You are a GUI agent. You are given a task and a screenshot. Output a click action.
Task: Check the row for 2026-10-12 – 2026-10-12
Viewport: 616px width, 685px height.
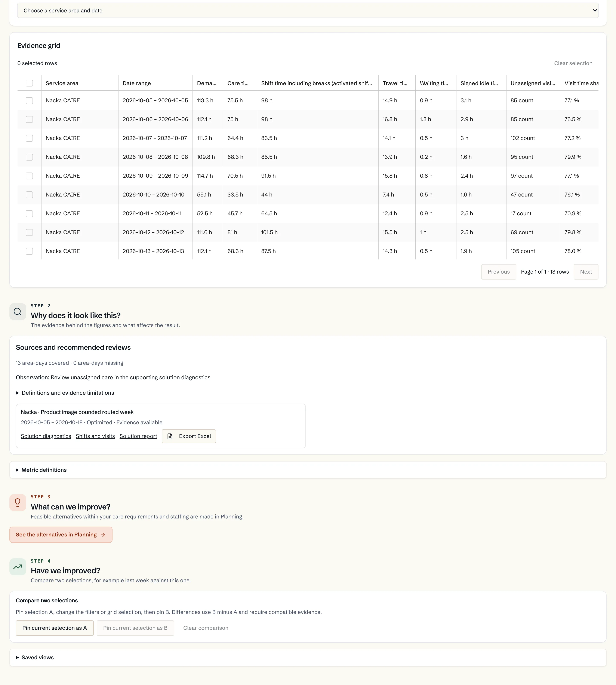point(30,232)
